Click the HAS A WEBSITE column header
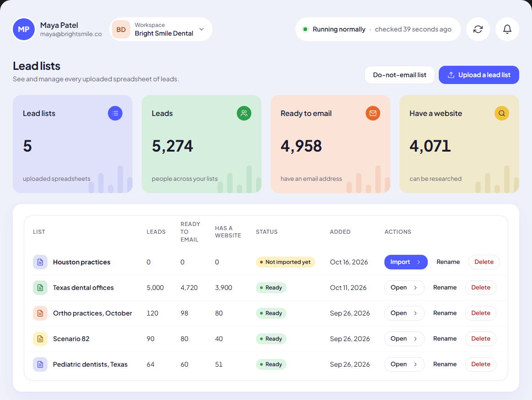The image size is (532, 400). pyautogui.click(x=228, y=232)
